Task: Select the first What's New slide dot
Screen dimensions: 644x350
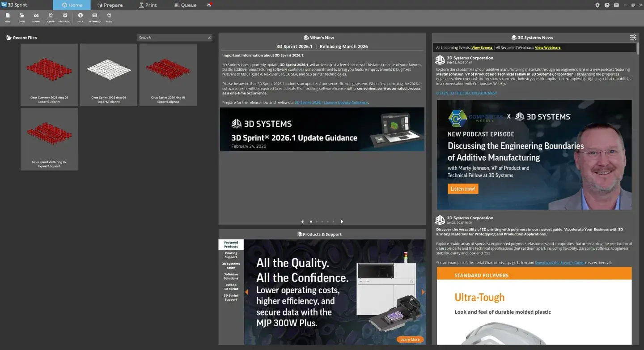Action: coord(311,222)
